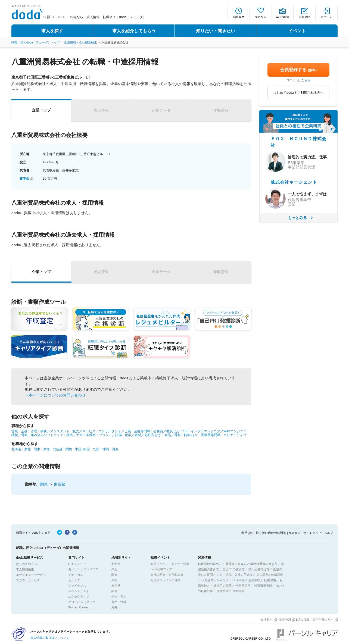Image resolution: width=349 pixels, height=644 pixels.
Task: Click the external-link icon beside 資本金
Action: (x=32, y=179)
